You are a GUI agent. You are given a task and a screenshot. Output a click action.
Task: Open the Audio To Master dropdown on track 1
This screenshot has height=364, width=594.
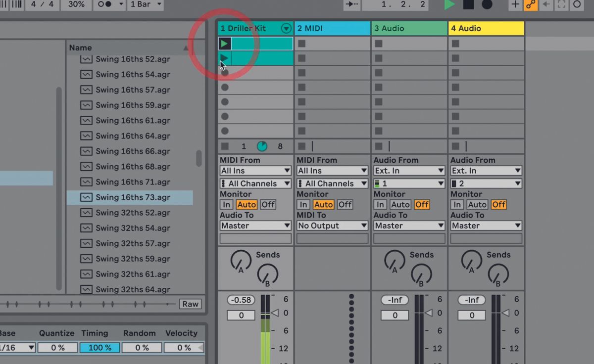click(255, 226)
